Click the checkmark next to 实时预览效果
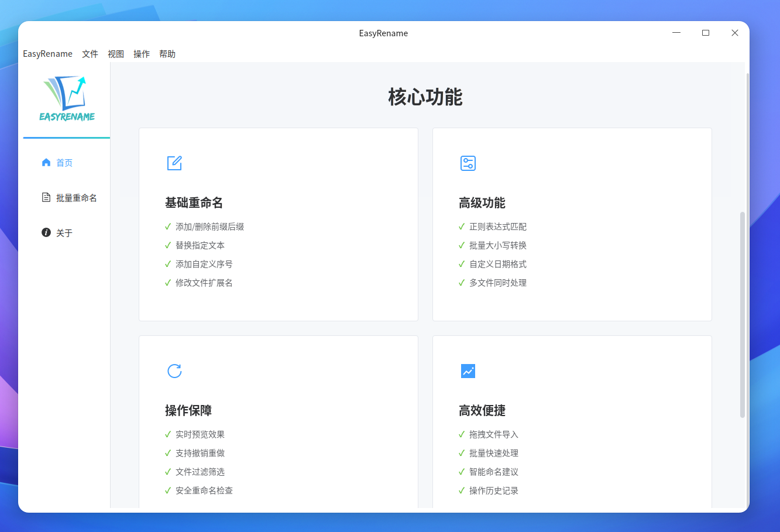780x532 pixels. 168,434
